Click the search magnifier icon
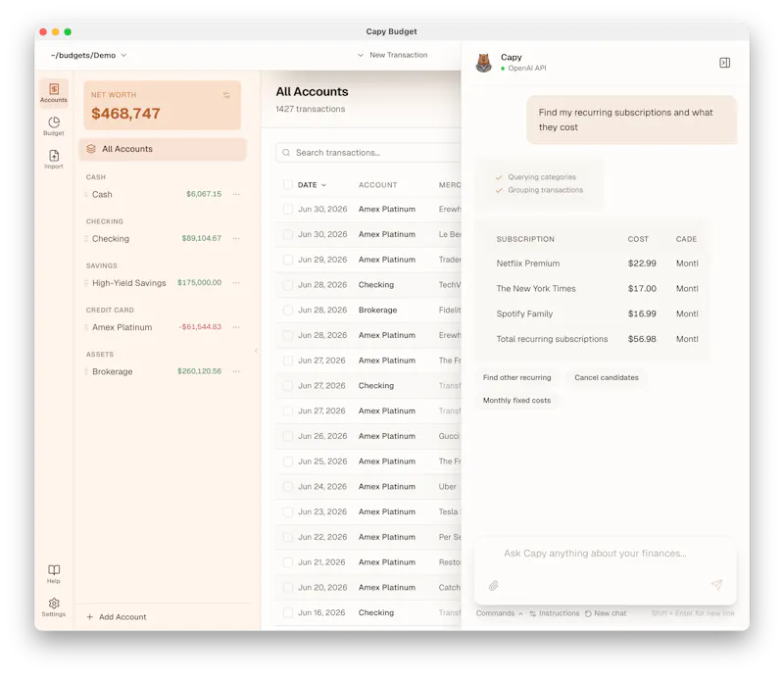 tap(286, 153)
